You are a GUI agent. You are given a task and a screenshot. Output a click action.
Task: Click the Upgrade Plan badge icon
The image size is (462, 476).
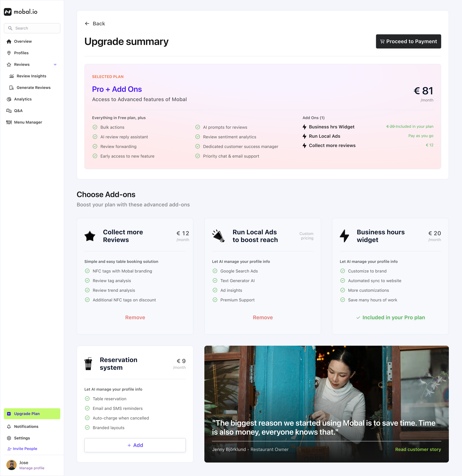click(x=9, y=414)
